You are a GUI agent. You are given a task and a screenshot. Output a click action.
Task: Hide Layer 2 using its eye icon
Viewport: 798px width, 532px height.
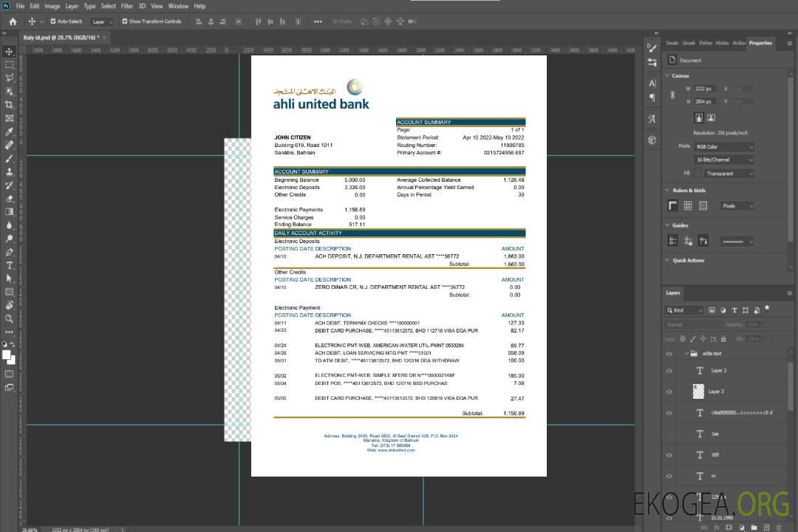click(x=669, y=370)
